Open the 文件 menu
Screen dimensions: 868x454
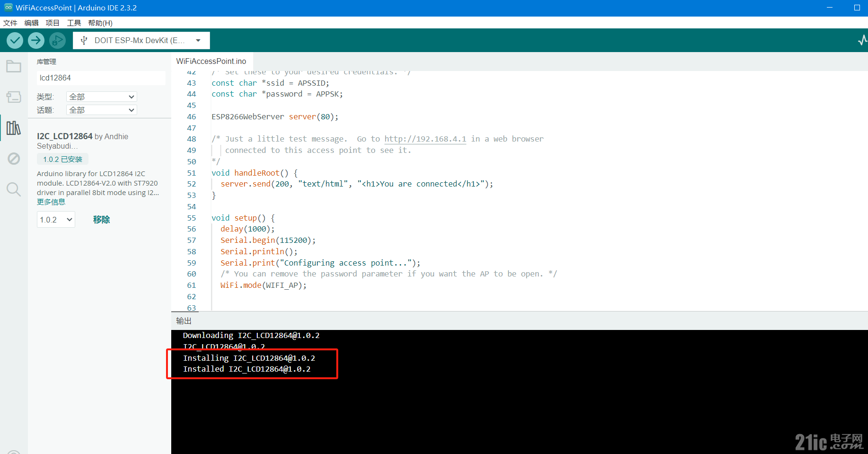point(10,23)
